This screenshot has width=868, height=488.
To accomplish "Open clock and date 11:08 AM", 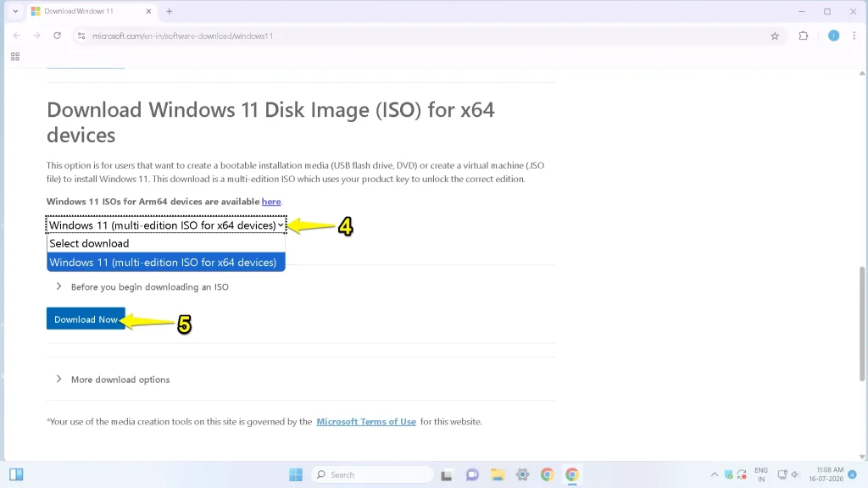I will [826, 474].
